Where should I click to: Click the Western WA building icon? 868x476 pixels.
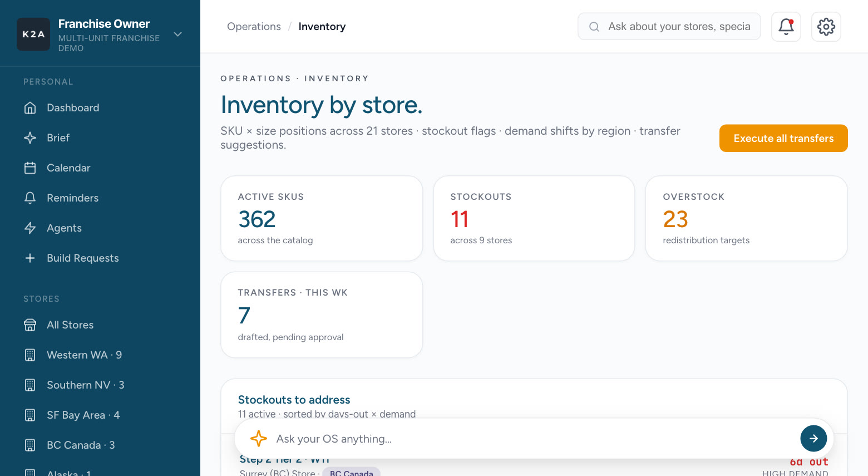click(30, 355)
